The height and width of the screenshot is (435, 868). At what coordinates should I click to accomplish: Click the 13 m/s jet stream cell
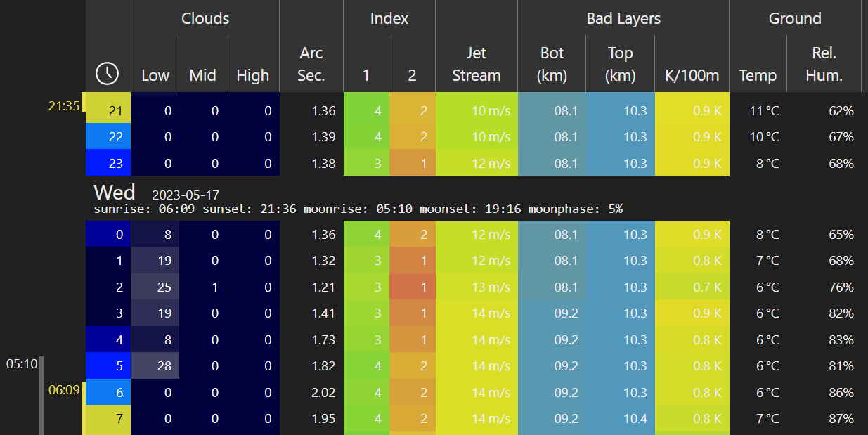[477, 287]
